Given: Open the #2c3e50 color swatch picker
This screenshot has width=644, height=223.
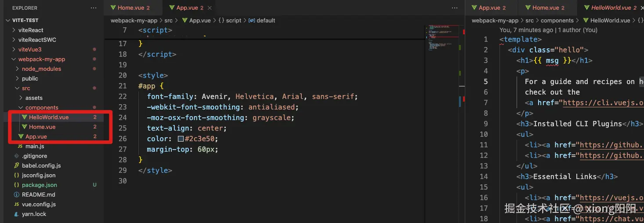Looking at the screenshot, I should (181, 139).
